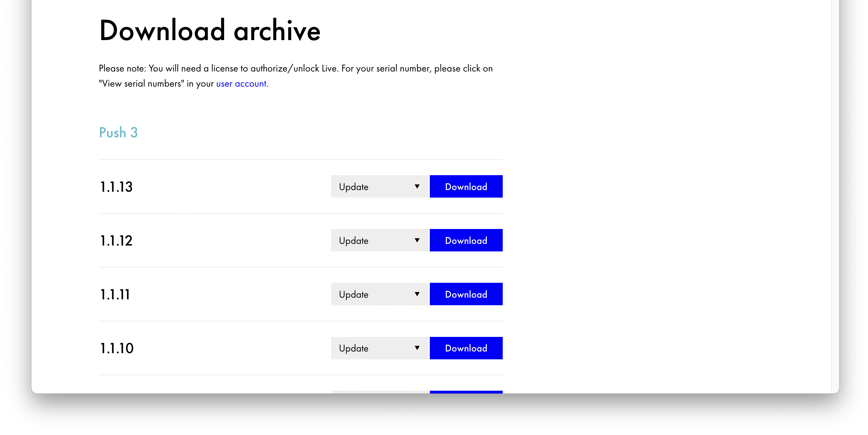
Task: Select the 1.1.12 version number text
Action: (116, 241)
